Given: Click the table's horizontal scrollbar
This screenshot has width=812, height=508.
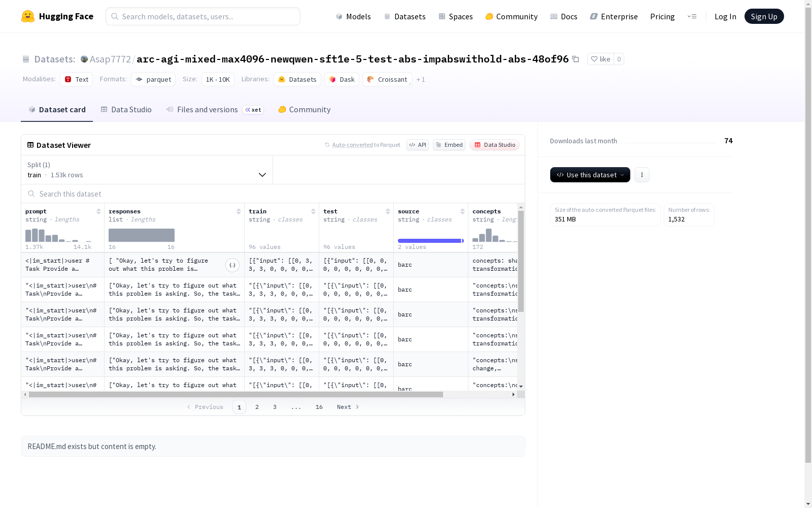Looking at the screenshot, I should click(236, 394).
